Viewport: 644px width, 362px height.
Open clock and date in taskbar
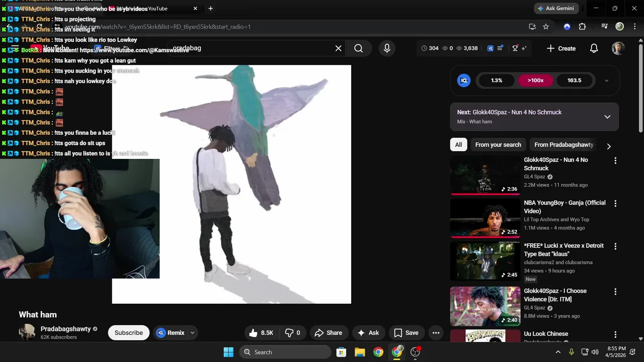(616, 352)
